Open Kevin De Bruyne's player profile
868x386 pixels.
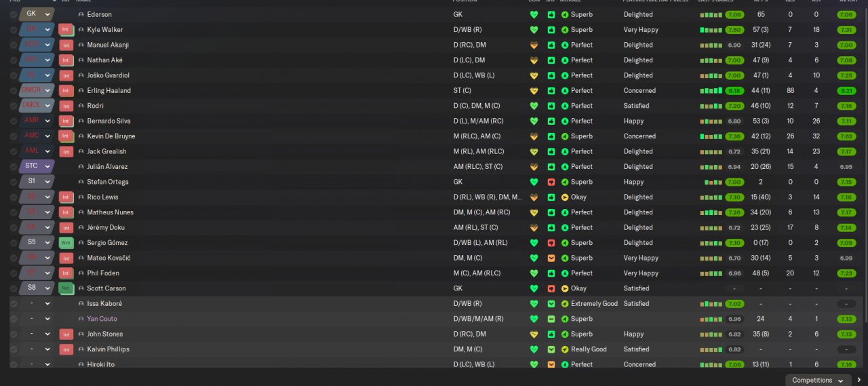point(112,136)
